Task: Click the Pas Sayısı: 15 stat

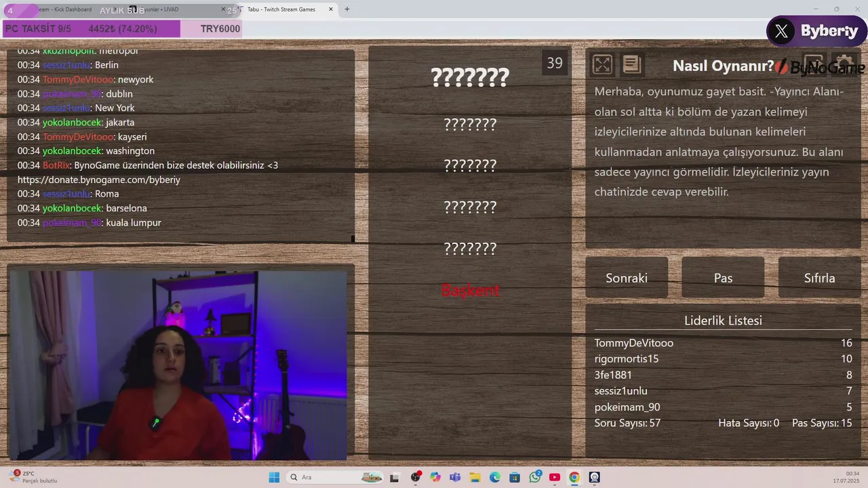Action: coord(822,423)
